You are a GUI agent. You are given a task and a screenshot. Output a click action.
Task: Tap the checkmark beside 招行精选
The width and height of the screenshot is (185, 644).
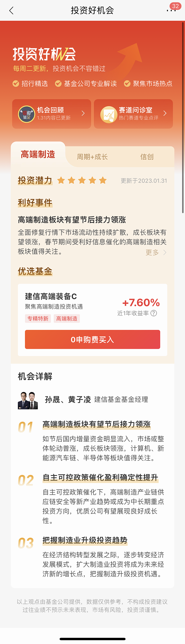[16, 84]
